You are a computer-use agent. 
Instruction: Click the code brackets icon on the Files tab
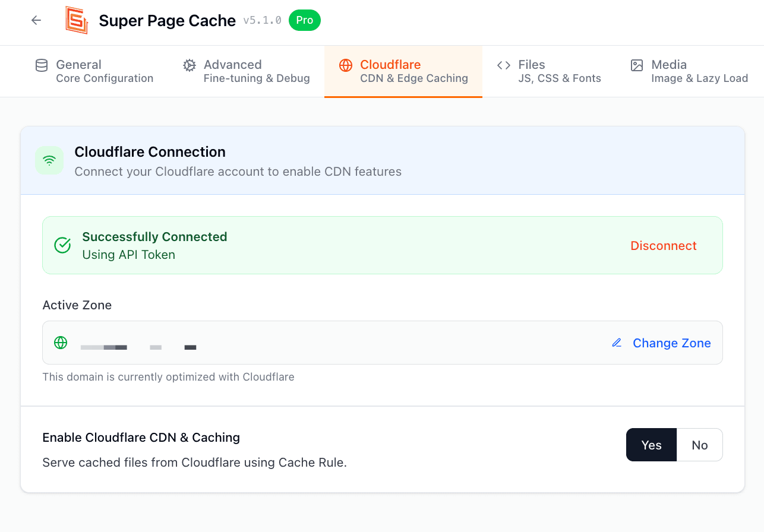tap(504, 65)
